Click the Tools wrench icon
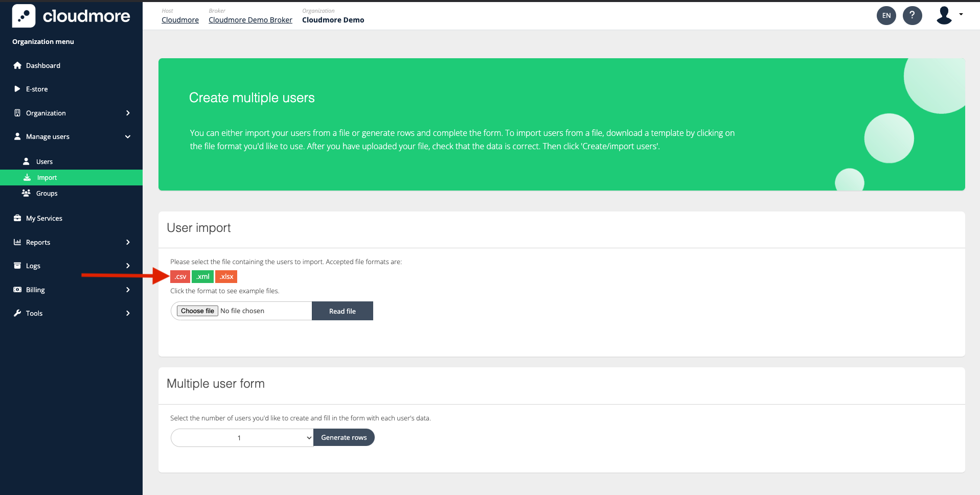 point(17,313)
